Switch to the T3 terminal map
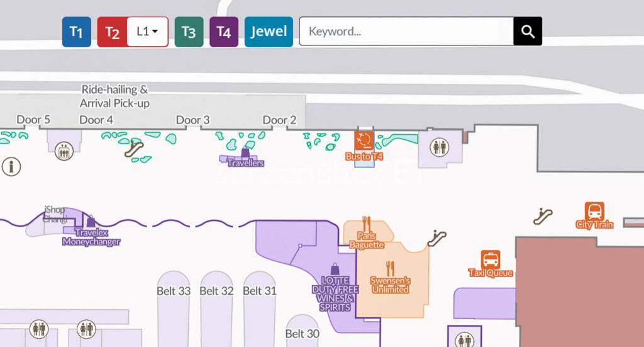644x347 pixels. (x=189, y=31)
